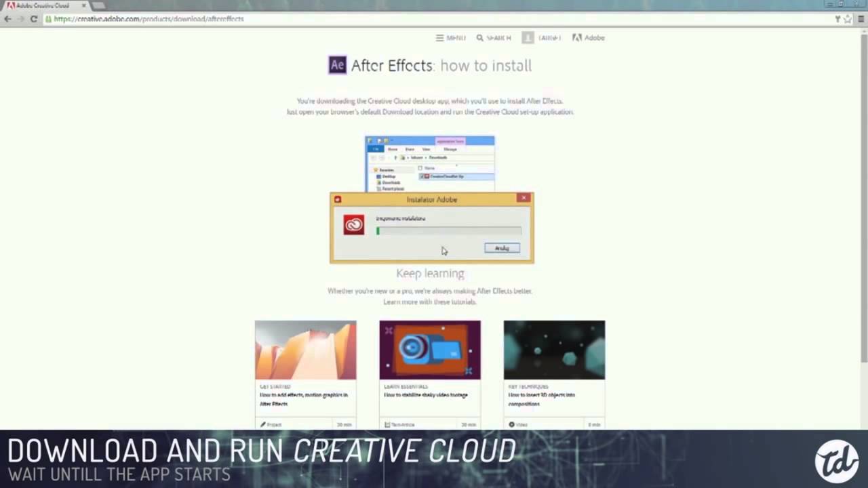868x488 pixels.
Task: Open the Chrome menu icon
Action: click(861, 19)
